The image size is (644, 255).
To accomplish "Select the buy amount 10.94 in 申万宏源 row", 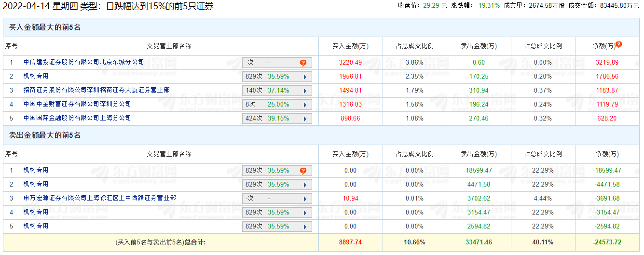I will click(350, 199).
